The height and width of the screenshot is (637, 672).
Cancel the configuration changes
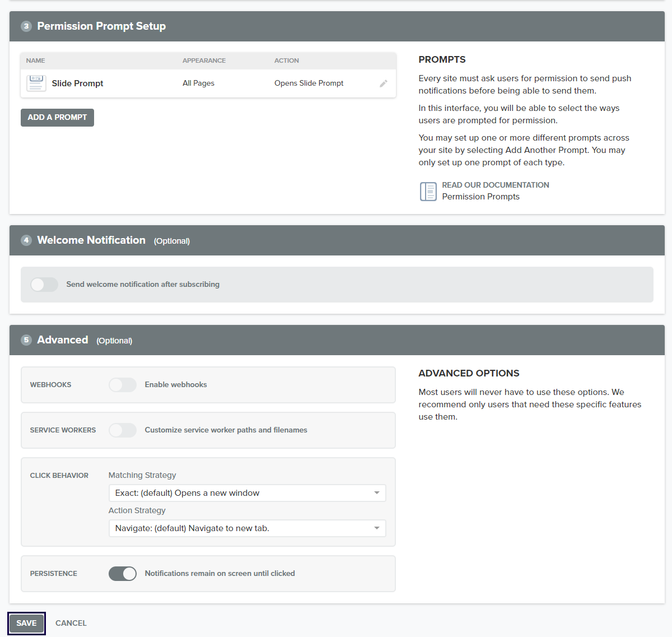click(x=71, y=623)
